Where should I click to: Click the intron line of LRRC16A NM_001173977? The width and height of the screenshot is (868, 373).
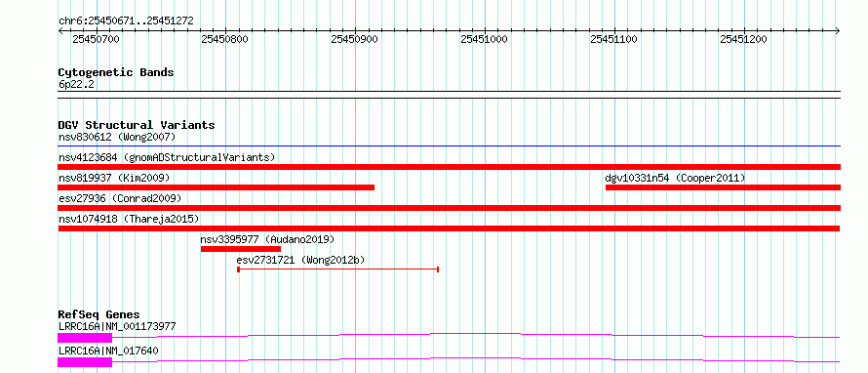476,335
